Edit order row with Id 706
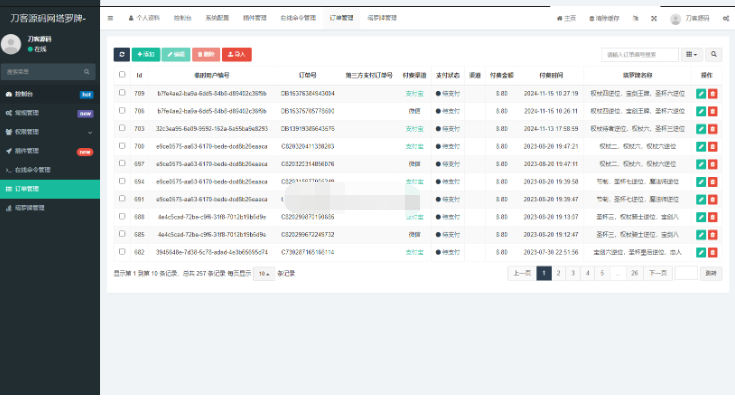 point(701,111)
